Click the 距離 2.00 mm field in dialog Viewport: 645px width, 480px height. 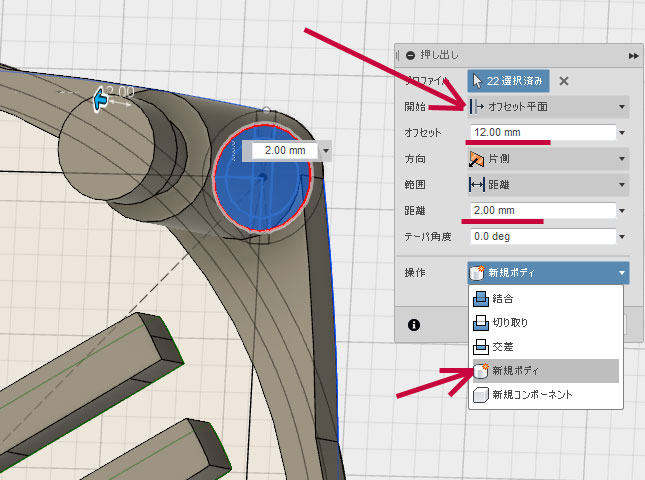pos(540,210)
